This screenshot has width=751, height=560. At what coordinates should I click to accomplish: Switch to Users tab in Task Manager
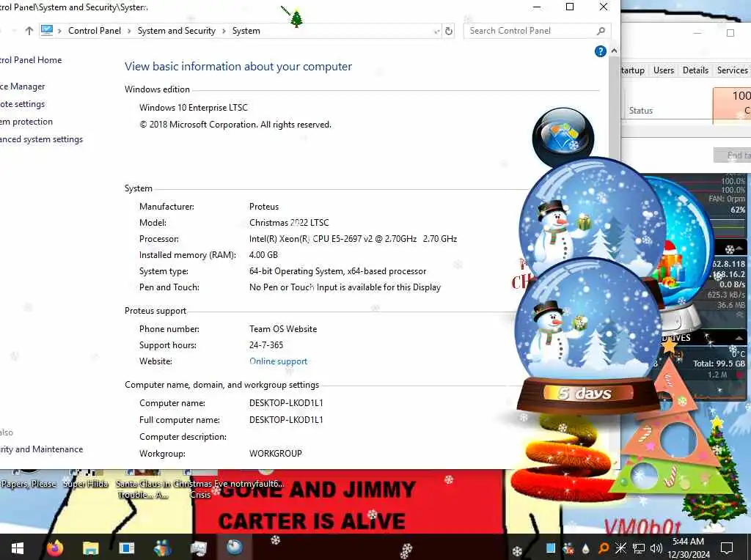pos(663,70)
